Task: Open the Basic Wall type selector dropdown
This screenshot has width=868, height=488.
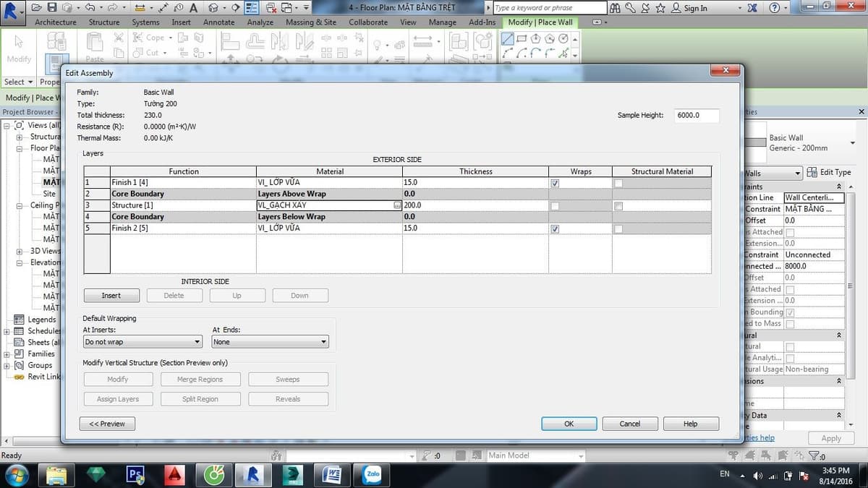Action: [x=853, y=142]
